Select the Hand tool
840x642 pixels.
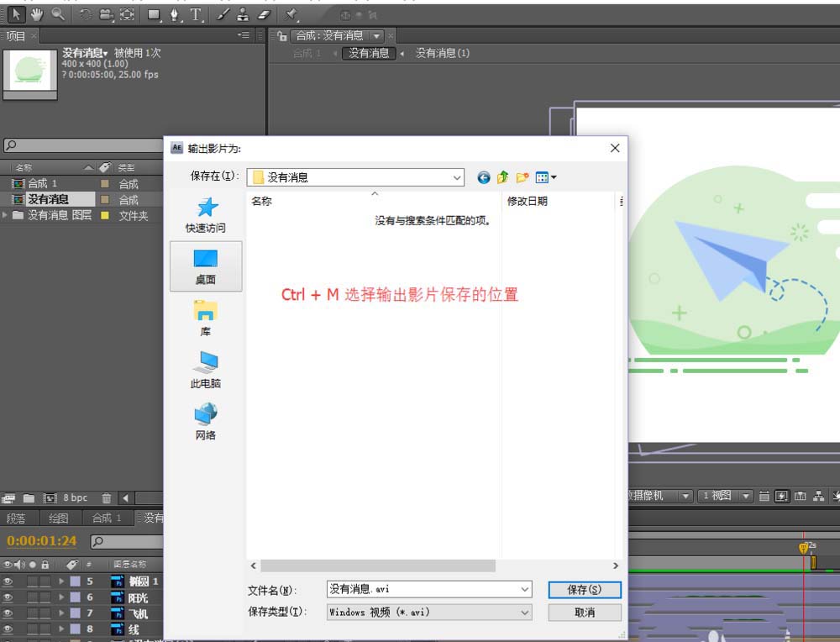[x=35, y=13]
